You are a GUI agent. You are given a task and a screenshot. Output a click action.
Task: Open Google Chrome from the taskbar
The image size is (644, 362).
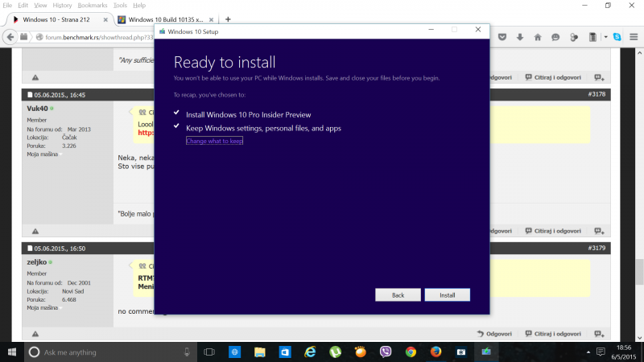coord(411,352)
